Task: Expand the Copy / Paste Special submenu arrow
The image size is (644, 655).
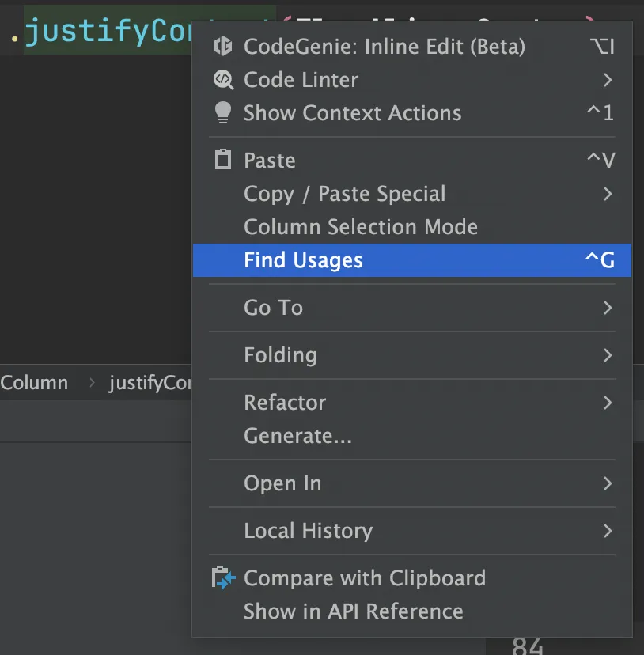Action: point(608,193)
